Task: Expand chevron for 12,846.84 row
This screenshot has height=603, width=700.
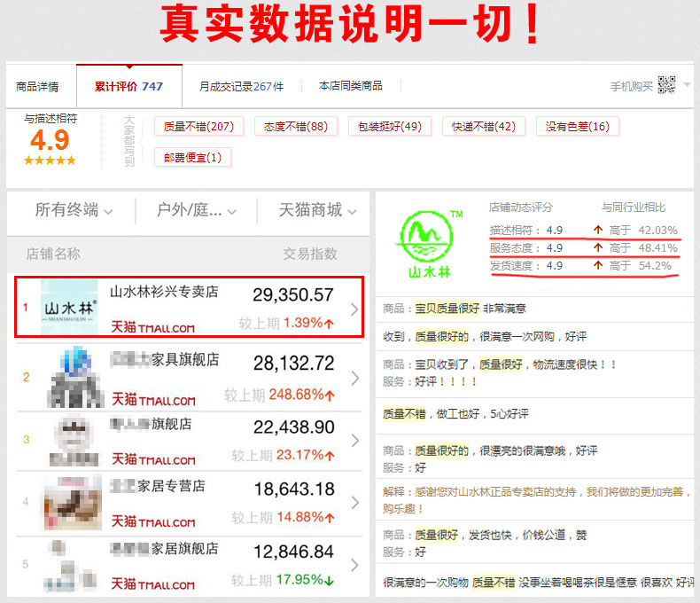Action: [355, 565]
